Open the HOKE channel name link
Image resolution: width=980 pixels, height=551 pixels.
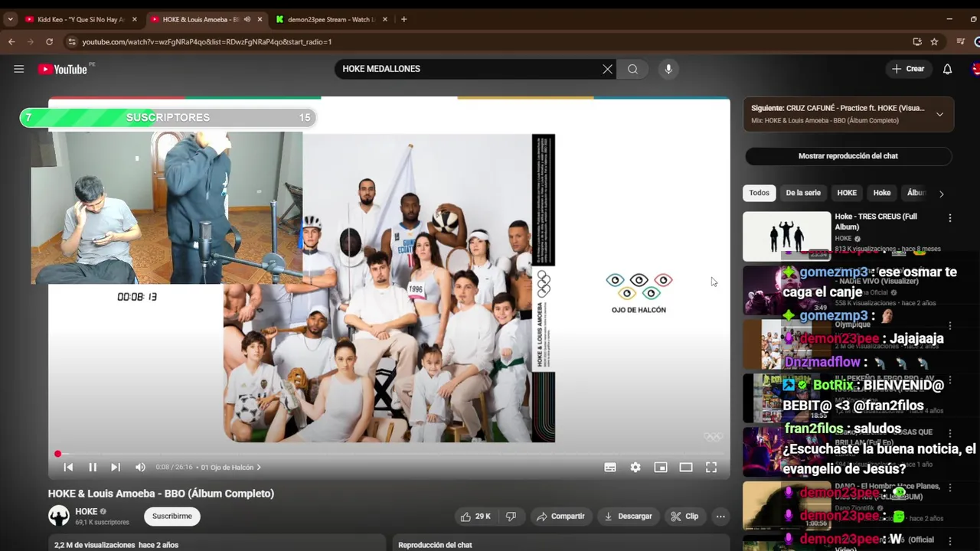[x=86, y=511]
